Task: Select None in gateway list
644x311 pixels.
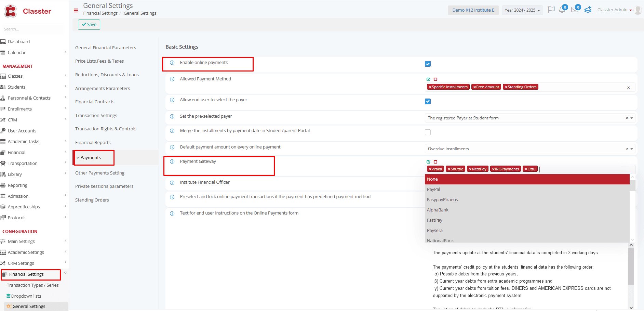Action: click(x=527, y=179)
